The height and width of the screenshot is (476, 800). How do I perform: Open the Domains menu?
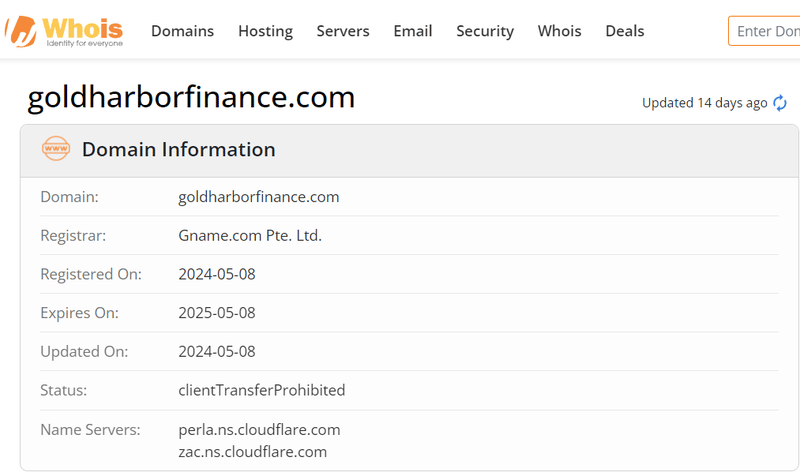click(182, 31)
